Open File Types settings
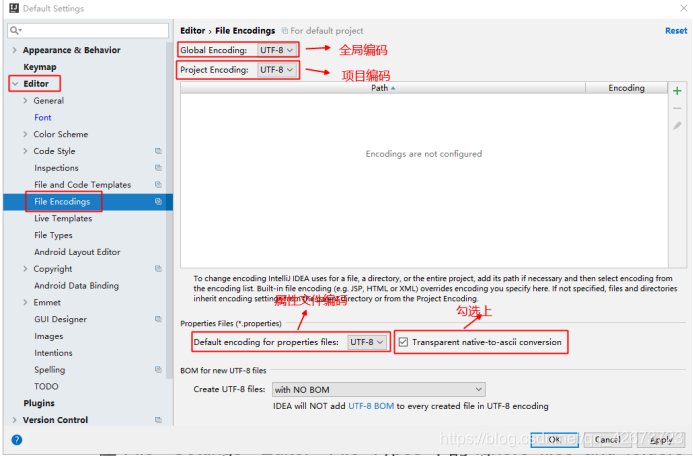 (53, 235)
